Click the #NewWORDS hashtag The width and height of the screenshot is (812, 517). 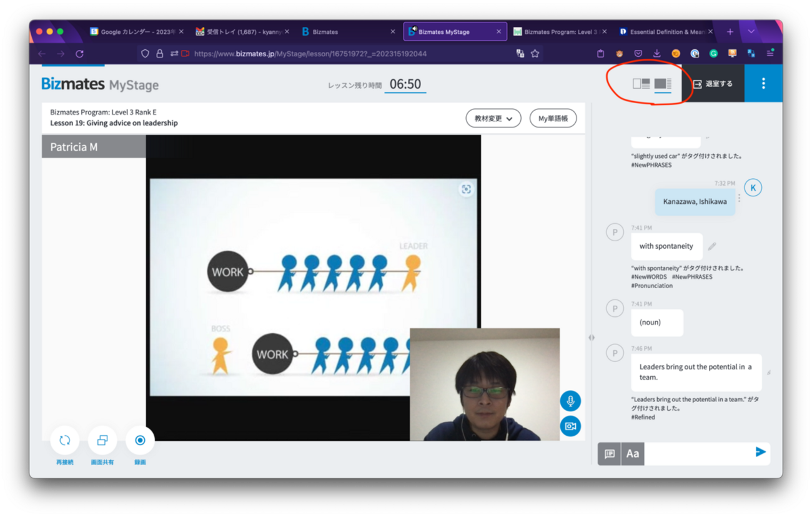[648, 277]
